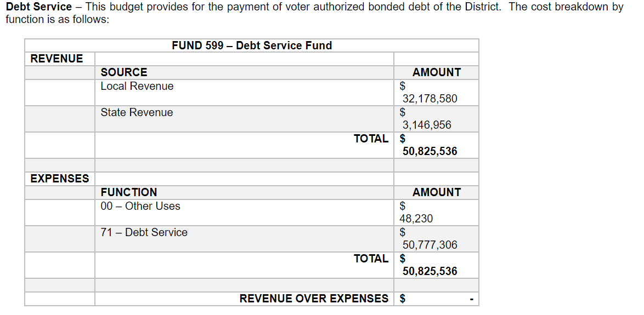Click the Local Revenue amount 32,178,580
644x315 pixels.
(430, 99)
